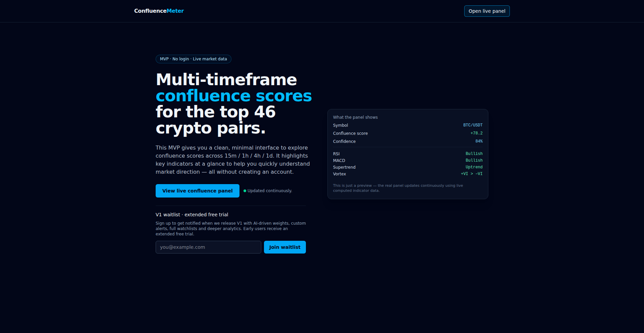The image size is (644, 333).
Task: Click the blue 'confluence scores' headline text
Action: click(233, 96)
